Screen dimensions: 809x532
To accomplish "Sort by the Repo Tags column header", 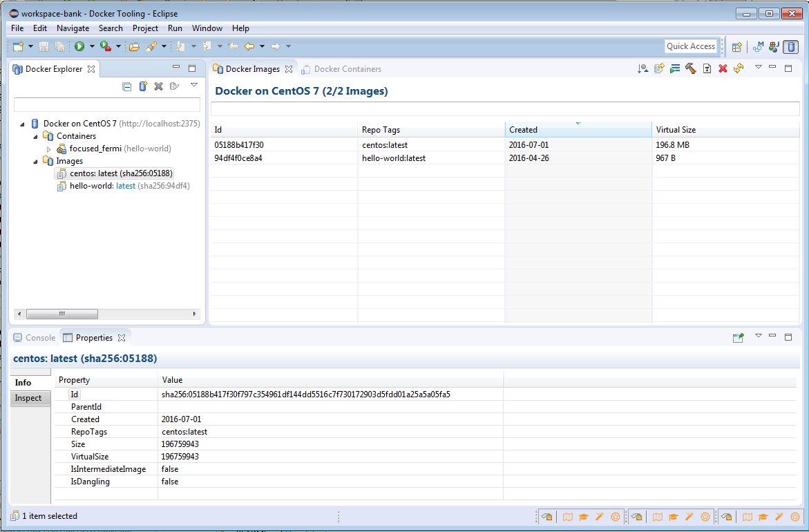I will click(x=431, y=130).
